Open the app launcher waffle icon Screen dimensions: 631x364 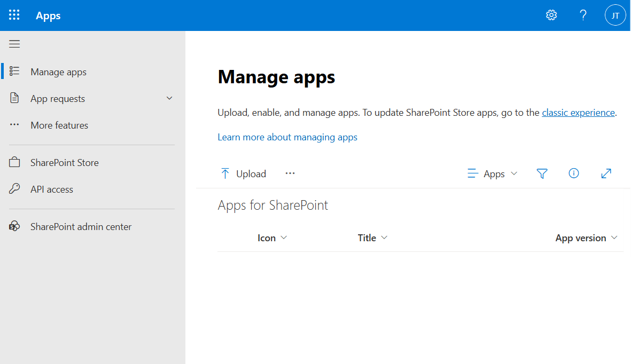coord(14,15)
